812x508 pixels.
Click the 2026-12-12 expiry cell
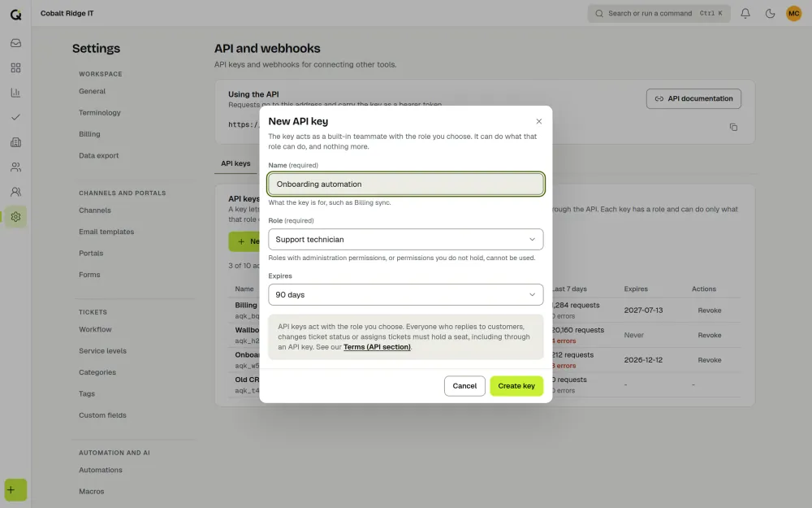[x=643, y=360]
